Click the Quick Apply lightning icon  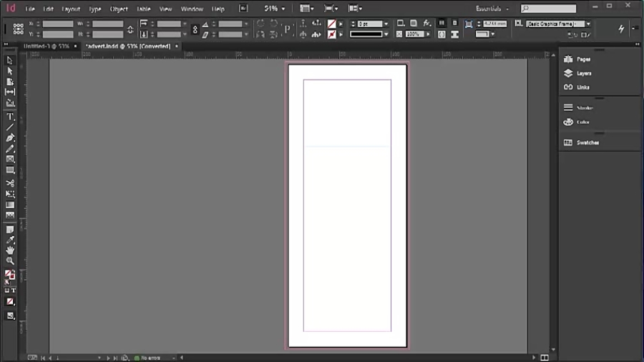coord(621,29)
